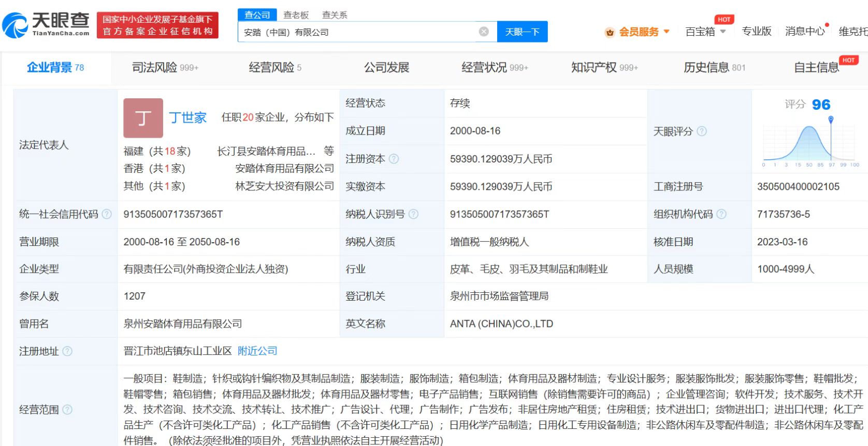Clear the search box with X icon
This screenshot has height=446, width=868.
tap(484, 32)
